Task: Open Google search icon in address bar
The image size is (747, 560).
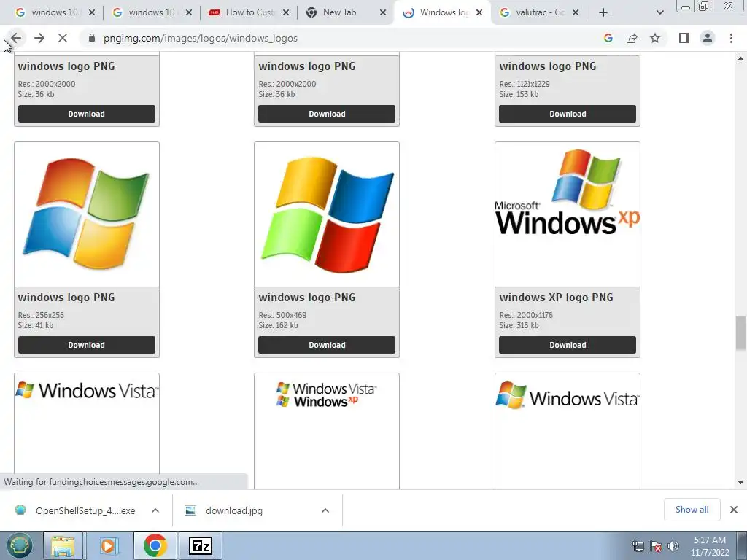Action: [608, 38]
